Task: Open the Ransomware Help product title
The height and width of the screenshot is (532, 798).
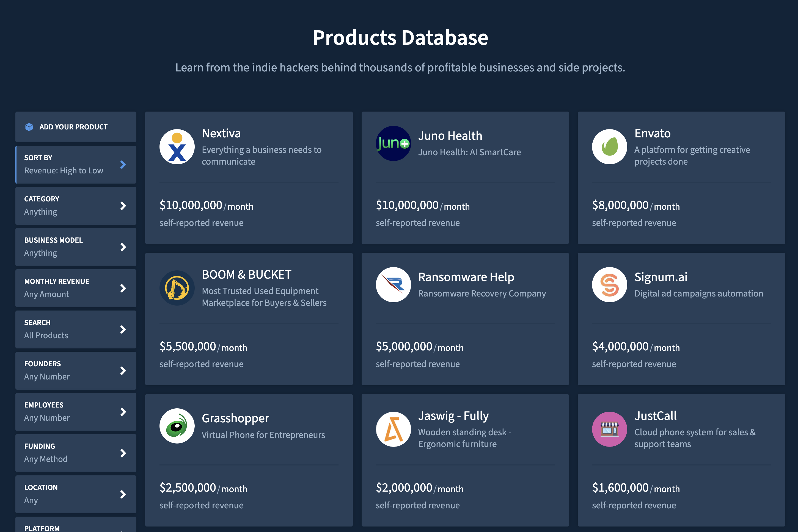Action: click(466, 277)
